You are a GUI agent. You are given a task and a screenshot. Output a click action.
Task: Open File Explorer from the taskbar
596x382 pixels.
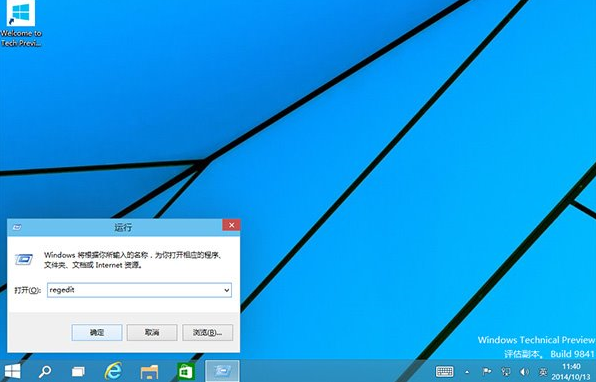149,371
